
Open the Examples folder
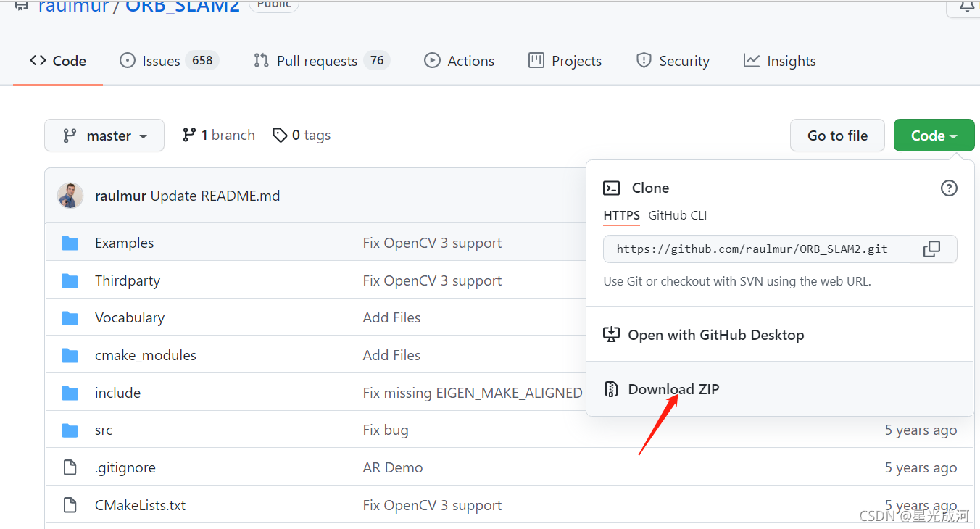tap(125, 243)
